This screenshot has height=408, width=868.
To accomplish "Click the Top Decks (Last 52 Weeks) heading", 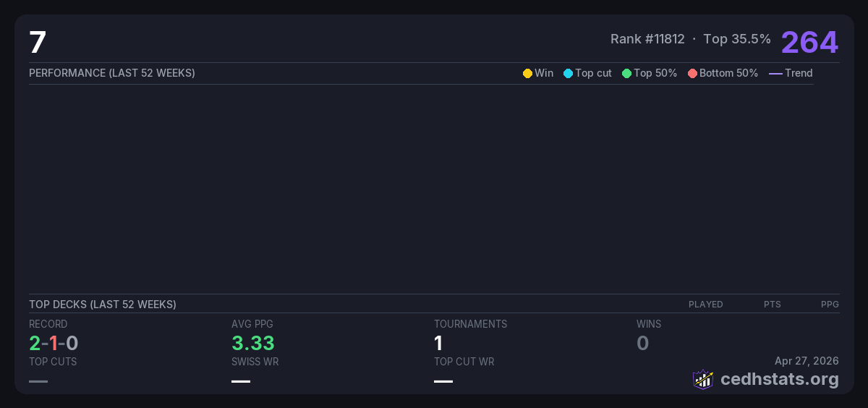I will click(x=103, y=305).
